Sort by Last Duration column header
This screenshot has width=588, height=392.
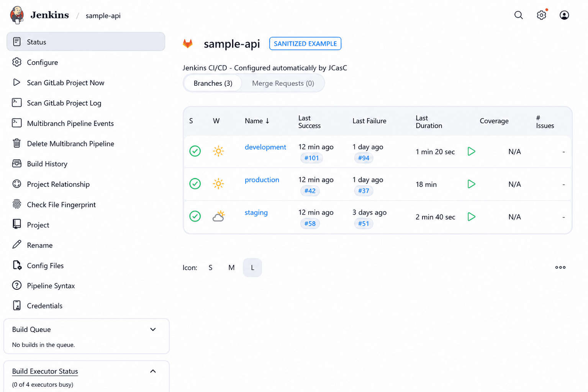[x=429, y=122]
